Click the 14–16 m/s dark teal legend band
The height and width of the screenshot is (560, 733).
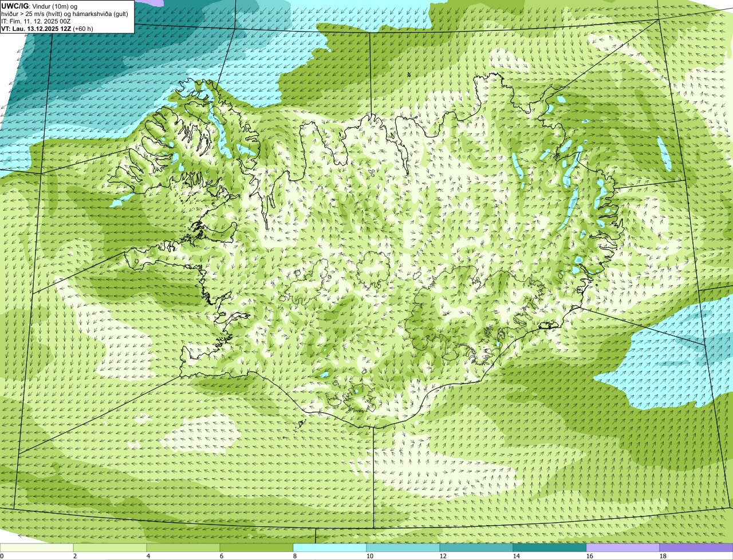tap(550, 547)
